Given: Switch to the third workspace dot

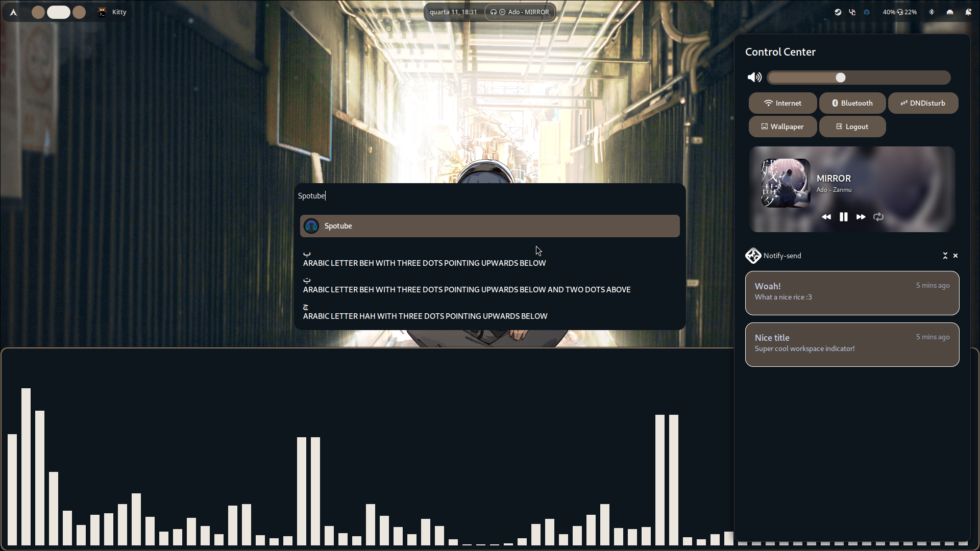Looking at the screenshot, I should click(79, 12).
